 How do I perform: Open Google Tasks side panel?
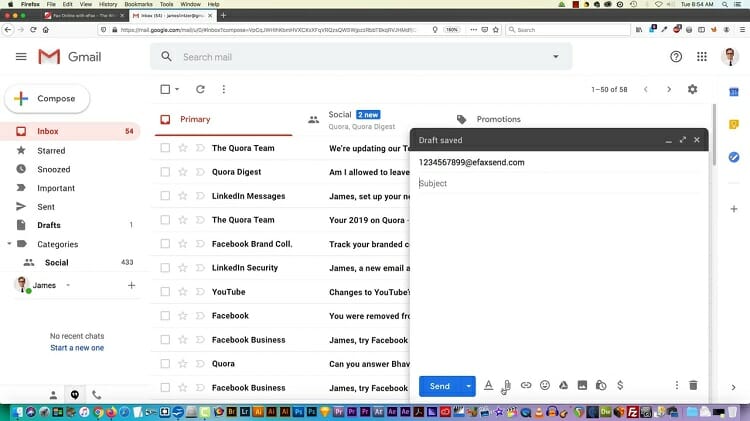(734, 157)
